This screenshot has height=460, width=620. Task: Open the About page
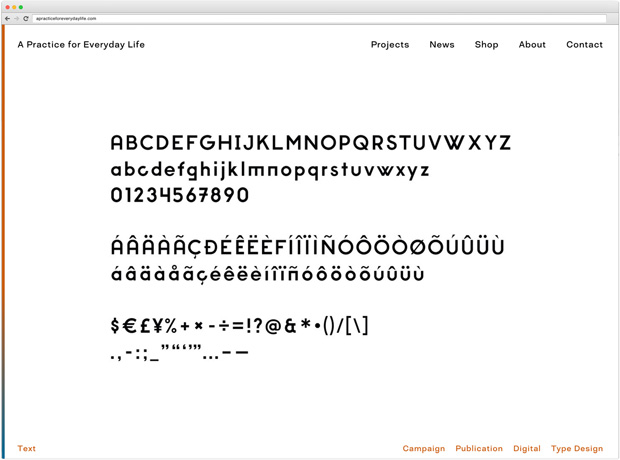[532, 45]
